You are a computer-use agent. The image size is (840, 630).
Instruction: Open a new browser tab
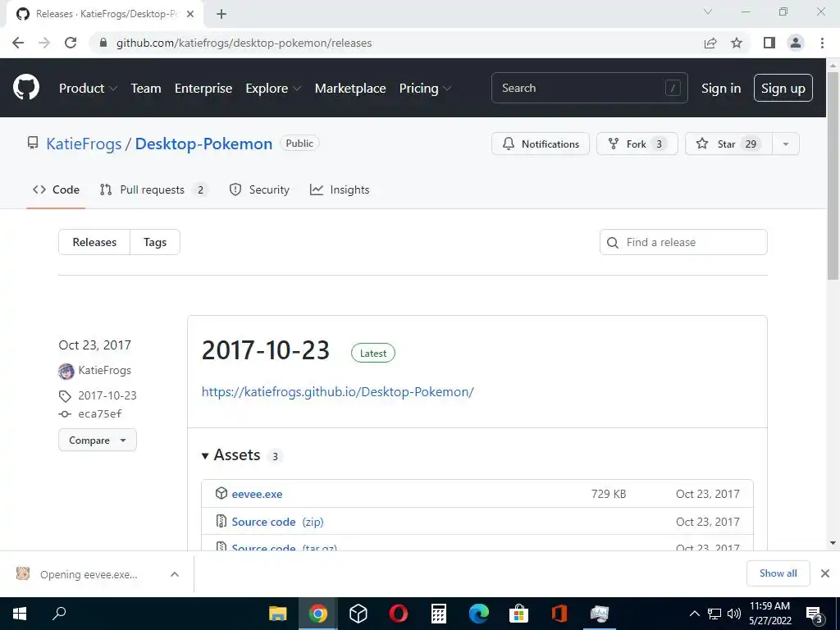(221, 14)
